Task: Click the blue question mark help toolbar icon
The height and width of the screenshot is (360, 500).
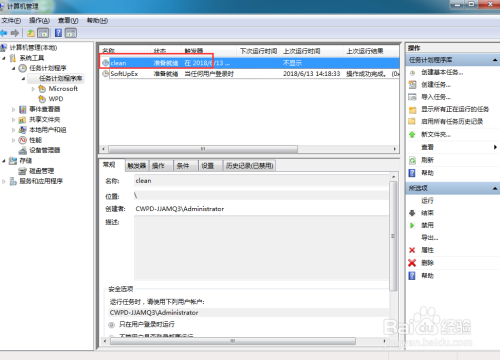Action: [x=58, y=33]
